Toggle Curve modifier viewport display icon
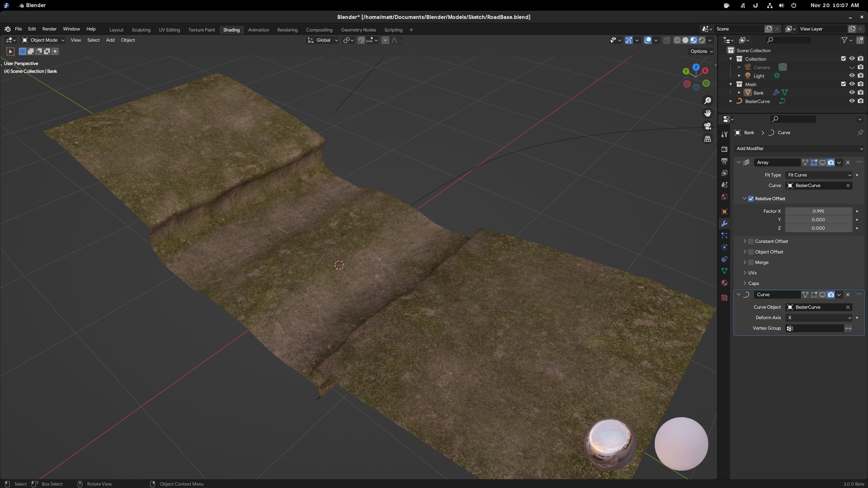The image size is (868, 488). click(822, 294)
